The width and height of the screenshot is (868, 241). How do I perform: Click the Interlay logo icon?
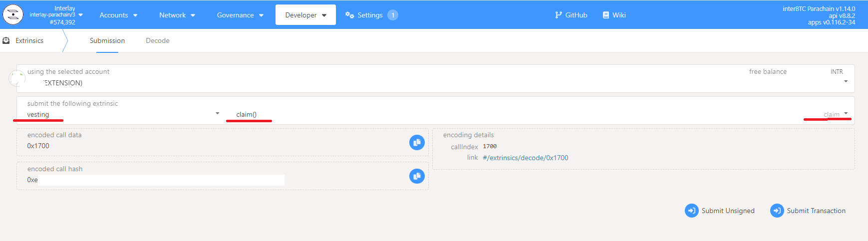[13, 15]
